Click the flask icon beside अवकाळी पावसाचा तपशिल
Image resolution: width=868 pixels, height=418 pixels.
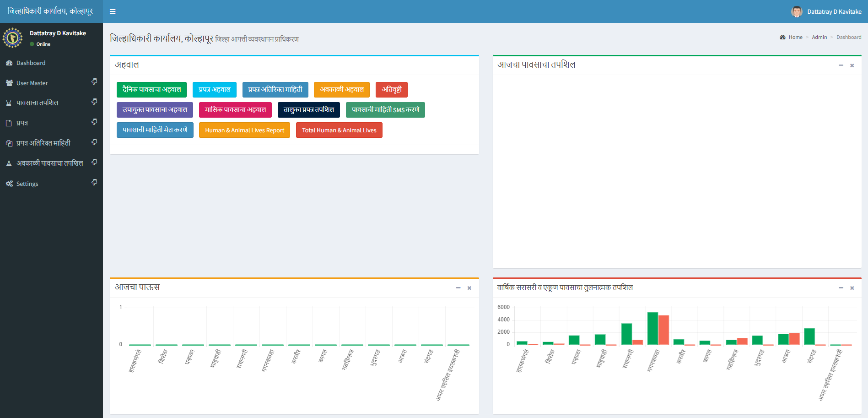point(9,163)
